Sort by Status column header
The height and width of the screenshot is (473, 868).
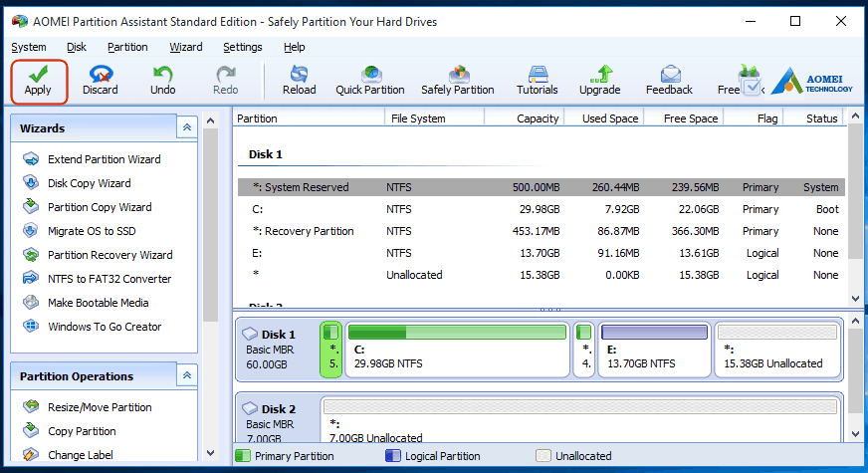(x=814, y=118)
